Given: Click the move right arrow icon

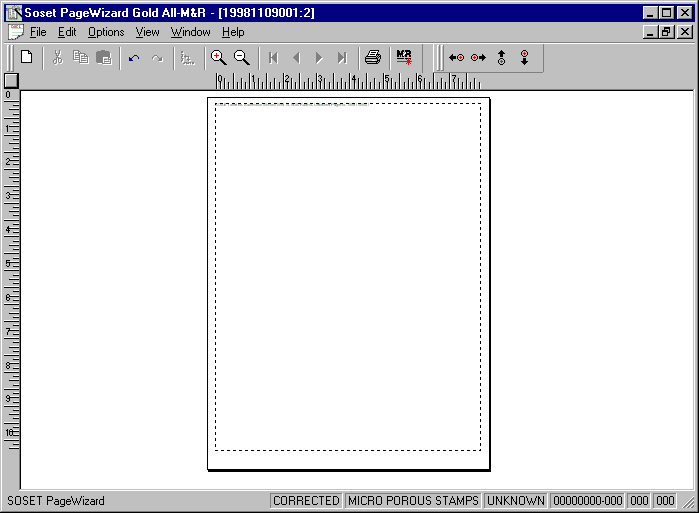Looking at the screenshot, I should pos(479,58).
